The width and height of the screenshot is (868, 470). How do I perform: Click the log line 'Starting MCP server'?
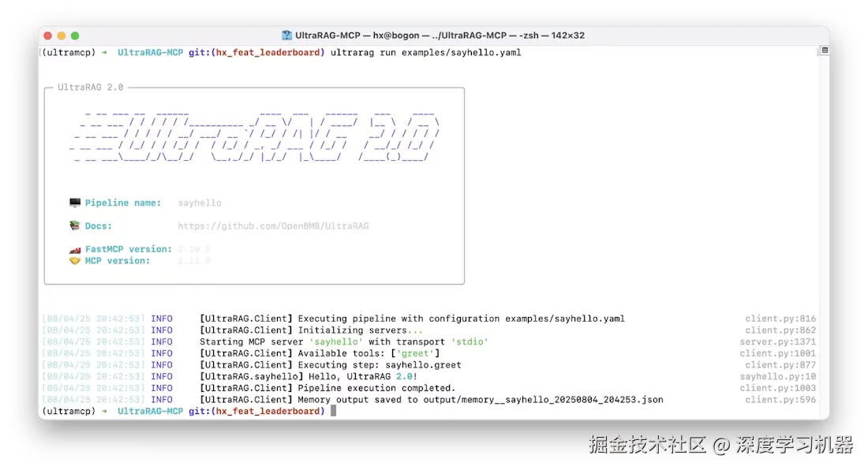coord(344,341)
